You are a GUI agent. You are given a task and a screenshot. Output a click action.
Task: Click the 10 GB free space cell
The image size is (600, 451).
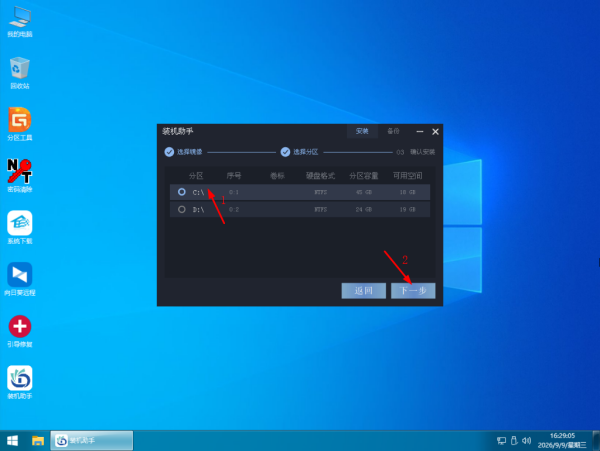pos(407,192)
